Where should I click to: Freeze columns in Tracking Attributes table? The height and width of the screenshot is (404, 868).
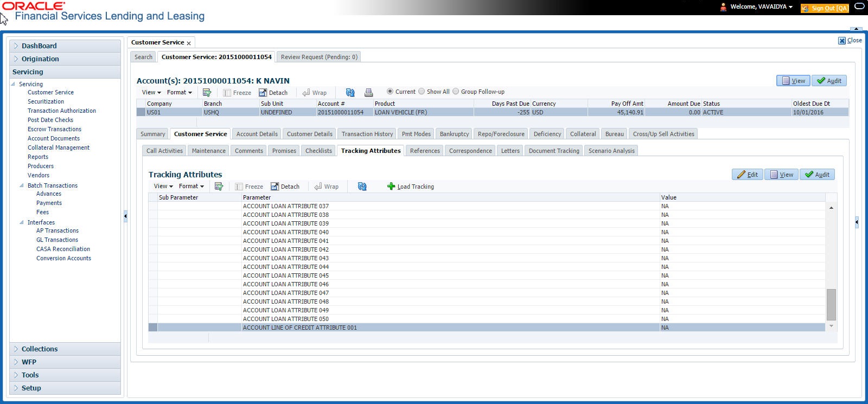pyautogui.click(x=249, y=187)
